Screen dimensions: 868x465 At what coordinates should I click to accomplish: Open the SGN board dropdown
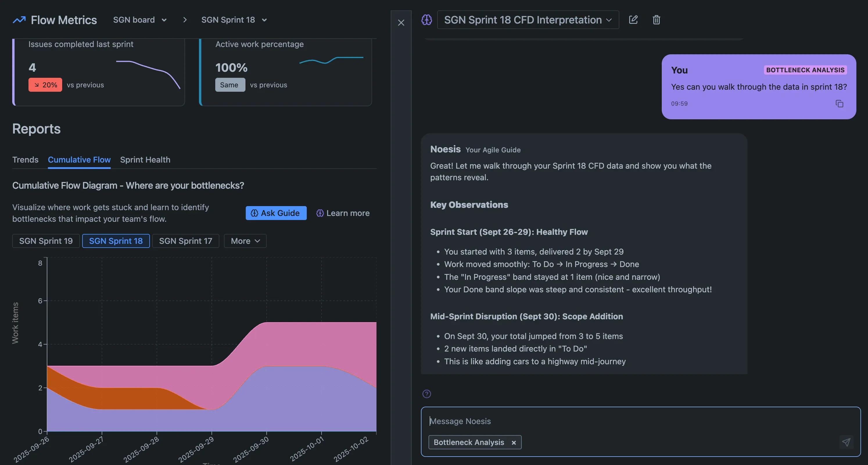click(x=140, y=20)
